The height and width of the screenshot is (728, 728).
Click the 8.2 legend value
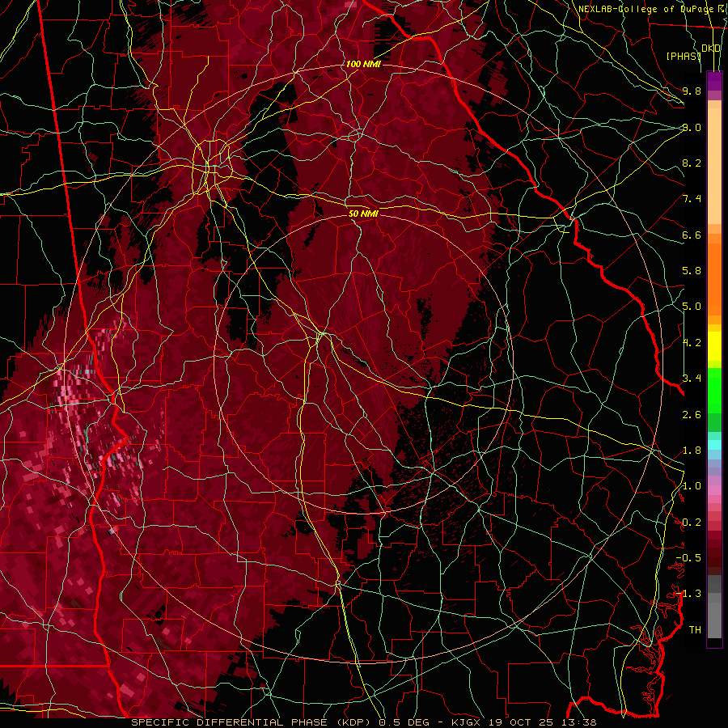coord(692,163)
